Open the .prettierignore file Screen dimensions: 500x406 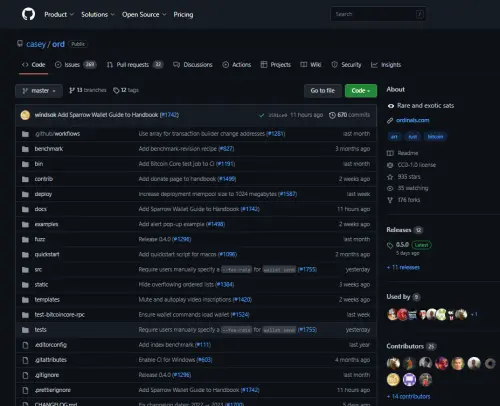click(x=53, y=390)
